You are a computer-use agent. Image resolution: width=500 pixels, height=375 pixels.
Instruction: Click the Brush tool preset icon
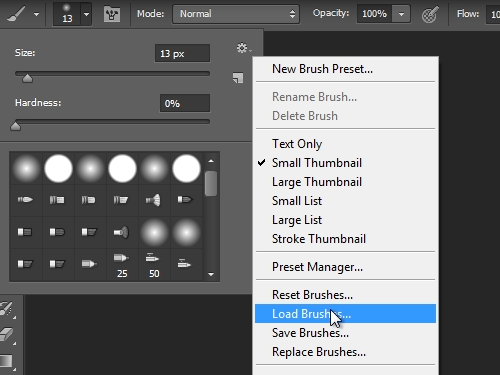coord(16,14)
